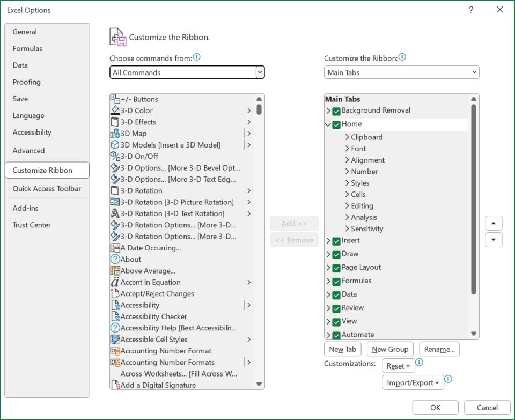Select the Accessibility Checker icon
The image size is (515, 420).
pos(116,316)
